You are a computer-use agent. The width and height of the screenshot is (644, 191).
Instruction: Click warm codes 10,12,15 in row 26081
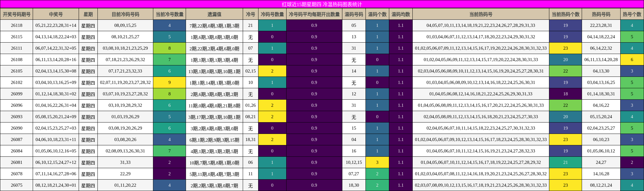coord(354,162)
